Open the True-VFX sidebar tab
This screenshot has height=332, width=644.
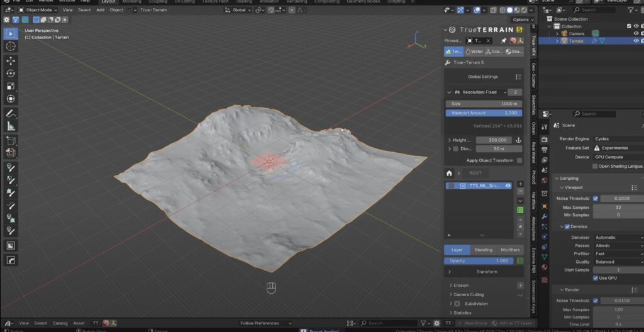point(533,46)
